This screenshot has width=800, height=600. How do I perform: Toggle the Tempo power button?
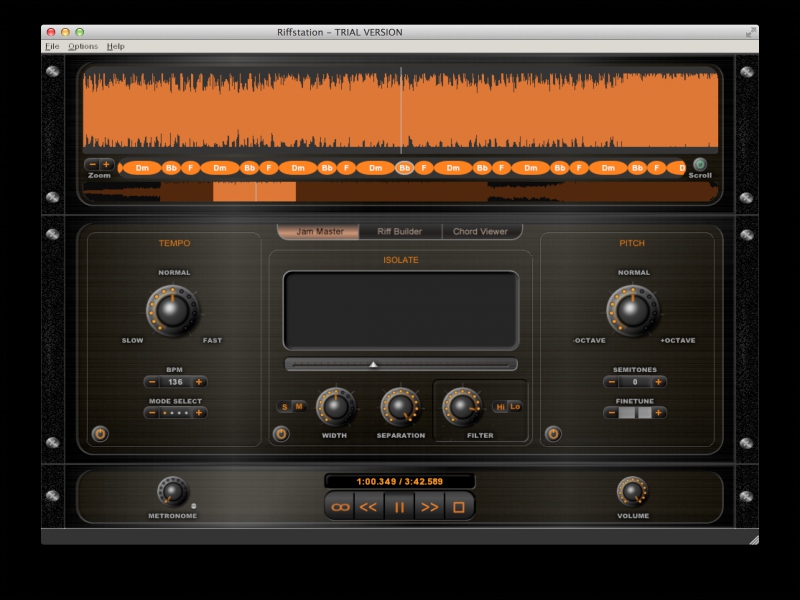99,434
